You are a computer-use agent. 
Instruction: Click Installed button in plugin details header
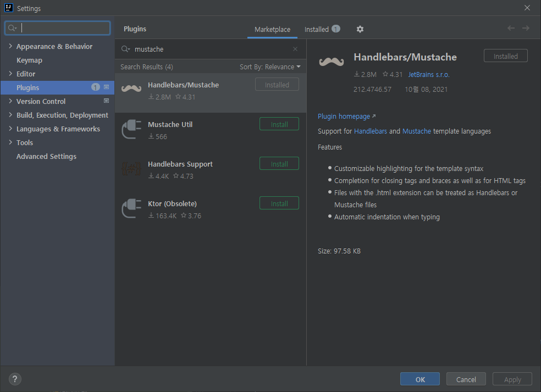pos(505,56)
